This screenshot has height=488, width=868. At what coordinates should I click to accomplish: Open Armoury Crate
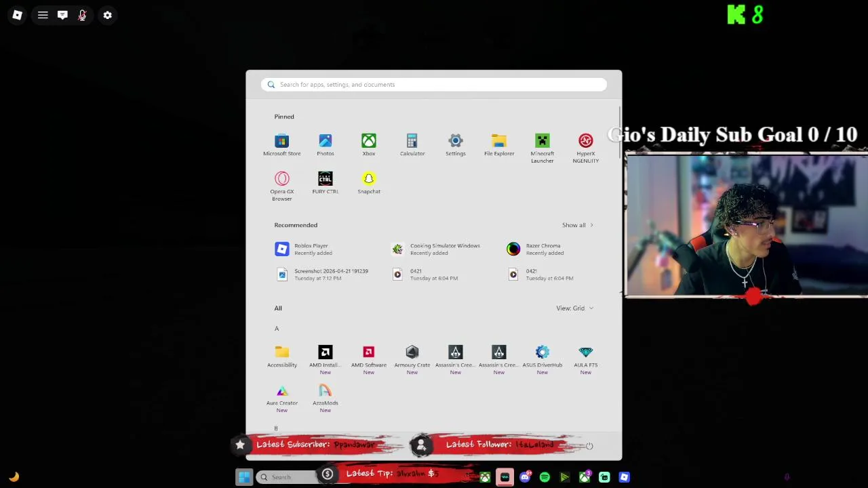point(412,360)
